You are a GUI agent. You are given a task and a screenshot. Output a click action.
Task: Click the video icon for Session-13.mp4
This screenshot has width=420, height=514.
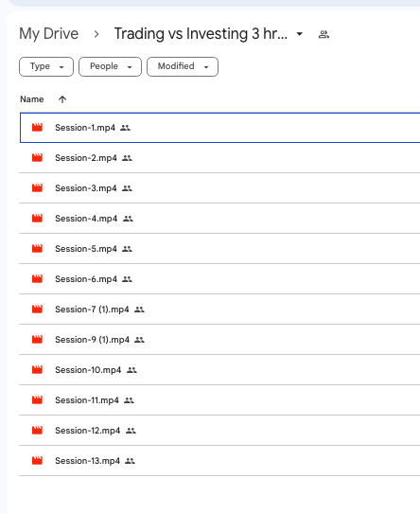pyautogui.click(x=37, y=461)
